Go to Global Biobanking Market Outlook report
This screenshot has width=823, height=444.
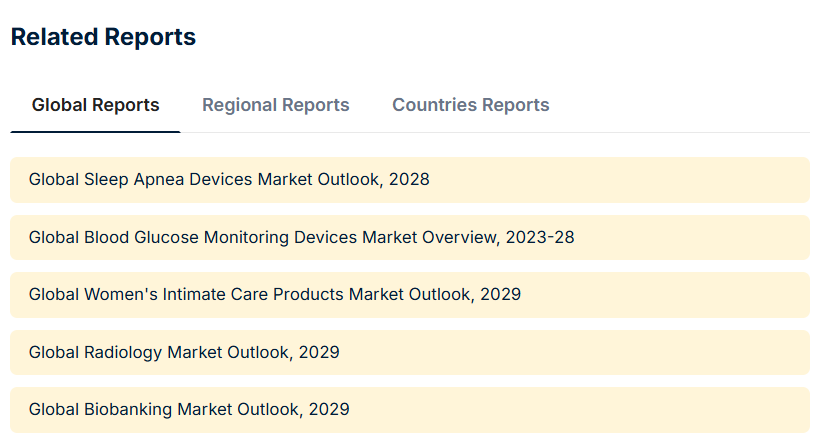(410, 410)
